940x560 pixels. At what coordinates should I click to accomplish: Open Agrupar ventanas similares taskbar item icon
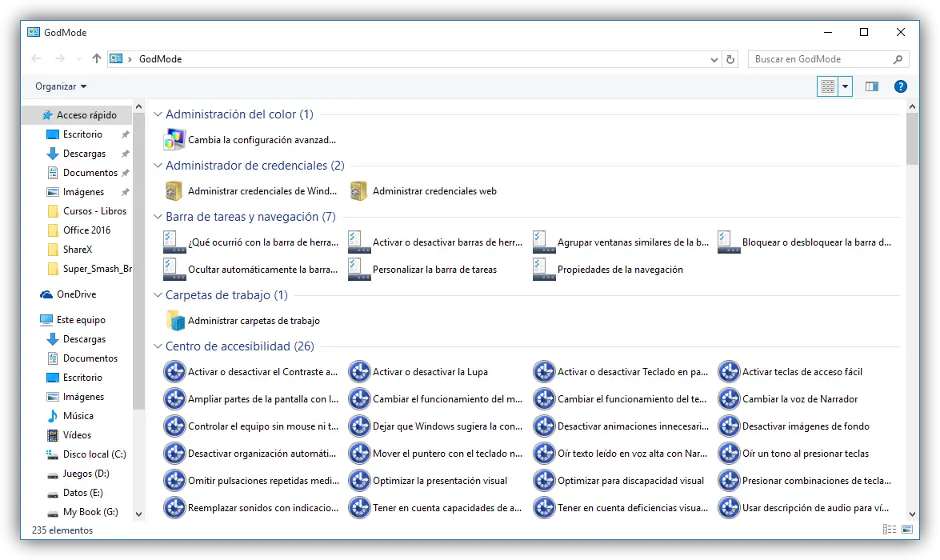[544, 242]
